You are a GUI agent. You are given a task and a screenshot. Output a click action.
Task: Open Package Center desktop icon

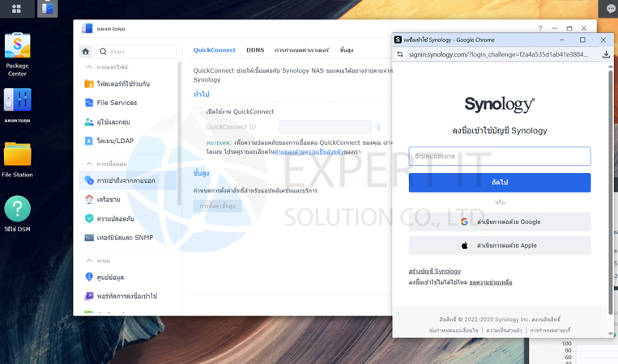[x=17, y=54]
